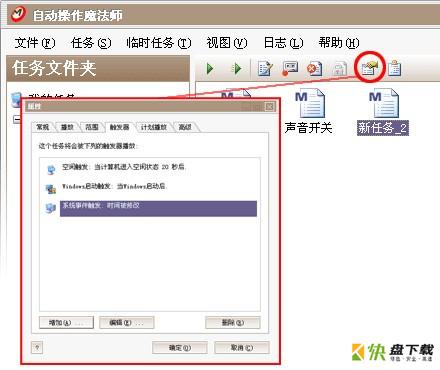Screen dimensions: 440x370
Task: Open task properties via the hand-and-sheet toolbar icon
Action: (x=369, y=68)
